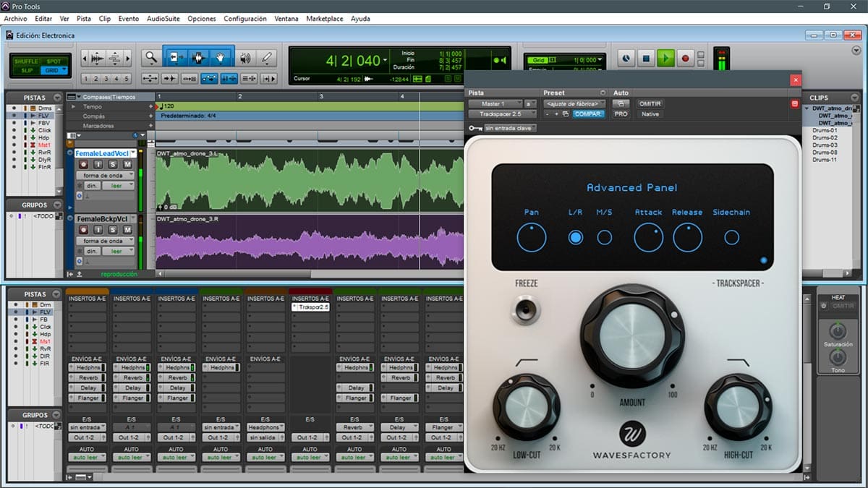Open Configuración menu
This screenshot has height=488, width=868.
coord(245,19)
